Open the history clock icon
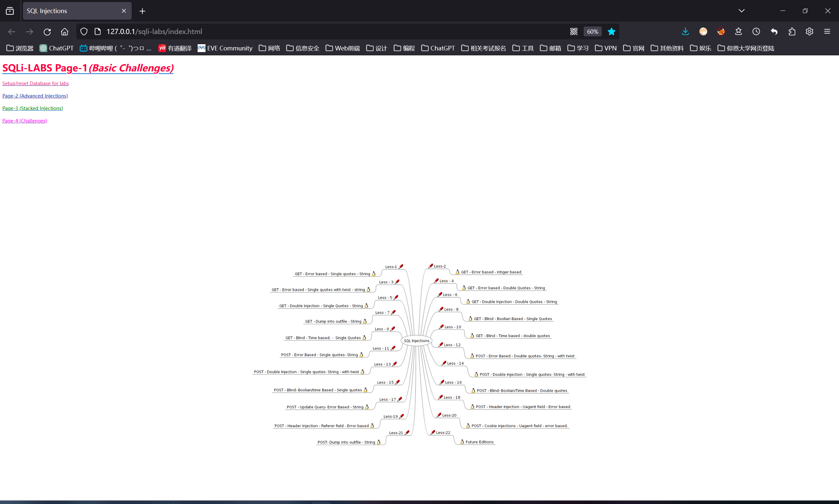 (x=756, y=31)
